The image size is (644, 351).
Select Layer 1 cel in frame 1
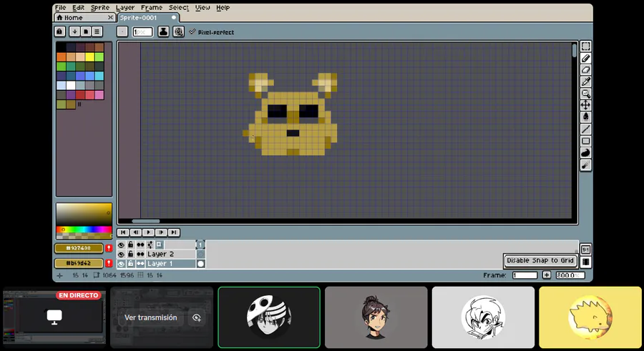click(200, 264)
